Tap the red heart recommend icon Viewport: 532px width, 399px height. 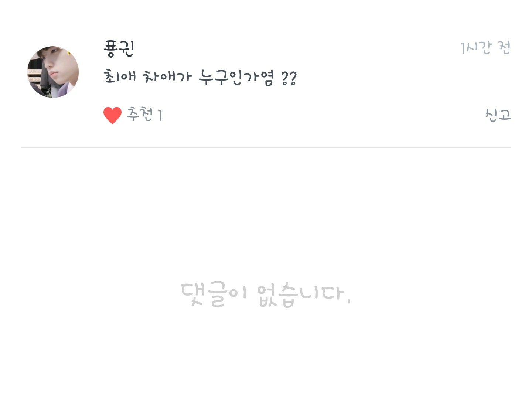112,115
